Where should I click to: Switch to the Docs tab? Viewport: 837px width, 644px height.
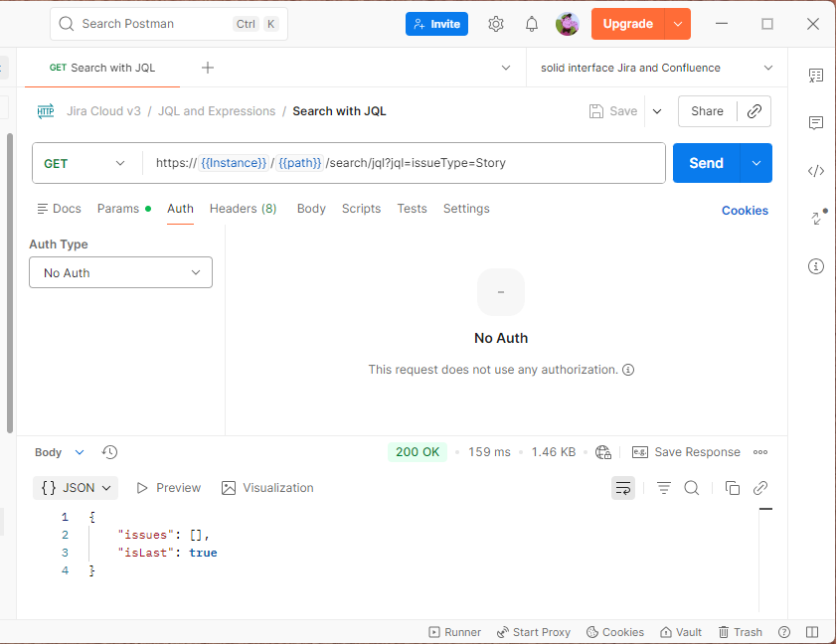tap(59, 209)
